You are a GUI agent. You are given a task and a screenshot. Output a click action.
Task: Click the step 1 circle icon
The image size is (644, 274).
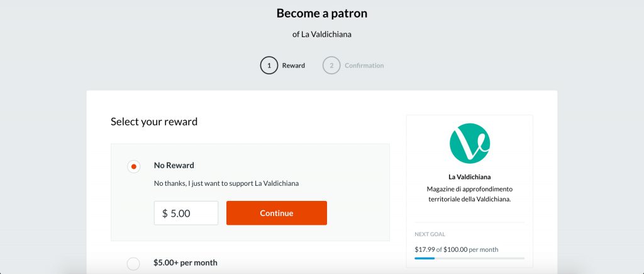269,66
